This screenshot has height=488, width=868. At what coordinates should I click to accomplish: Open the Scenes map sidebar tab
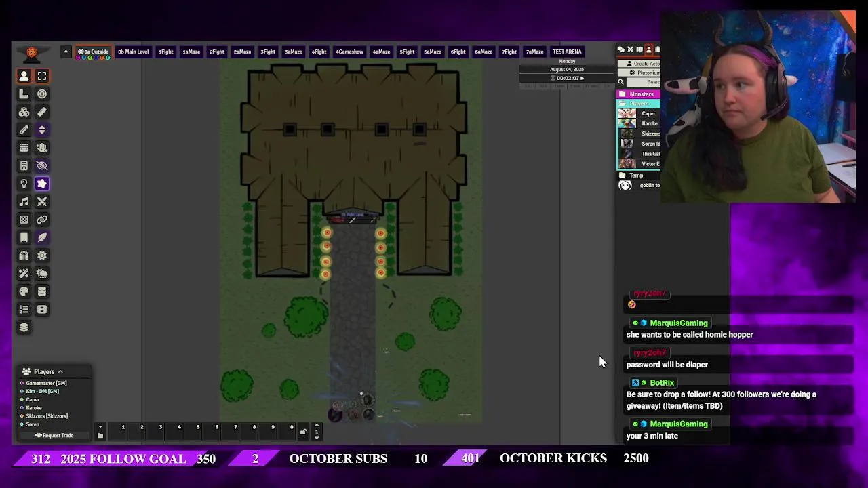tap(639, 49)
